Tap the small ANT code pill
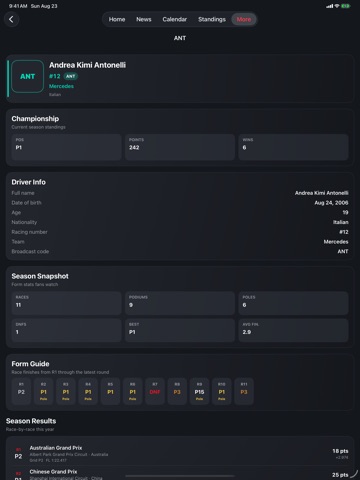360x480 pixels. point(70,76)
